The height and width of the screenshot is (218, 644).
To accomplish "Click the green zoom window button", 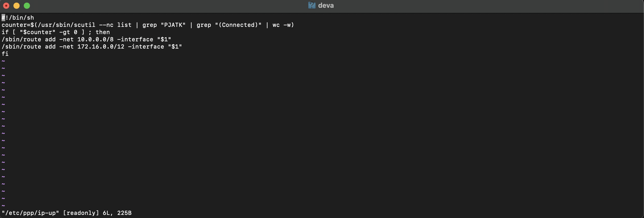I will click(27, 6).
